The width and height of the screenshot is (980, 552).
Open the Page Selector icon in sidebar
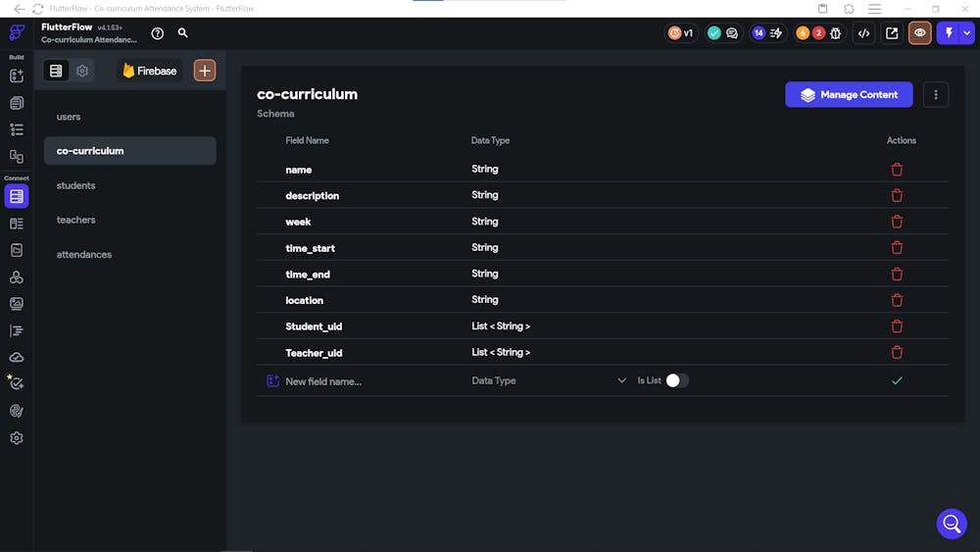click(x=17, y=103)
